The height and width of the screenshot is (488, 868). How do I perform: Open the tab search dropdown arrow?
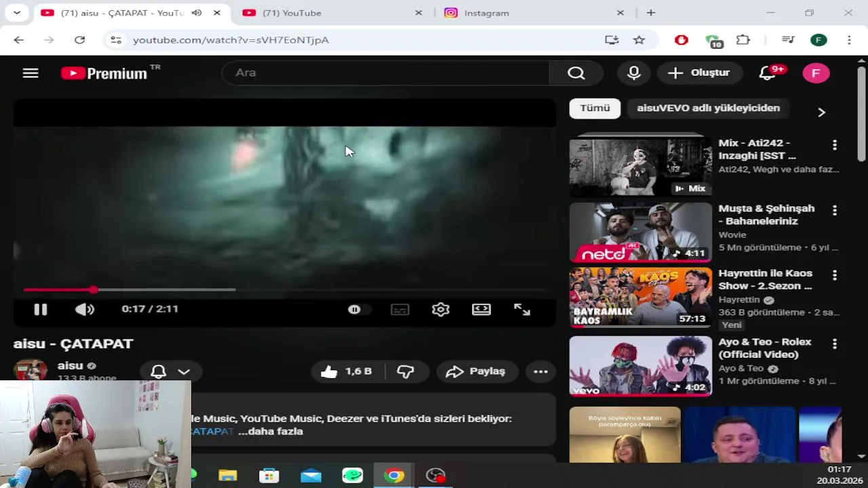(x=16, y=13)
